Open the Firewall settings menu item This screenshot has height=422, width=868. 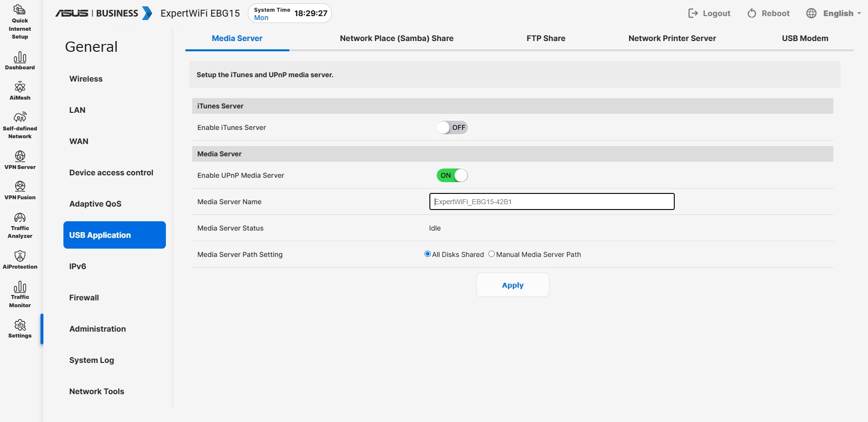pyautogui.click(x=84, y=297)
